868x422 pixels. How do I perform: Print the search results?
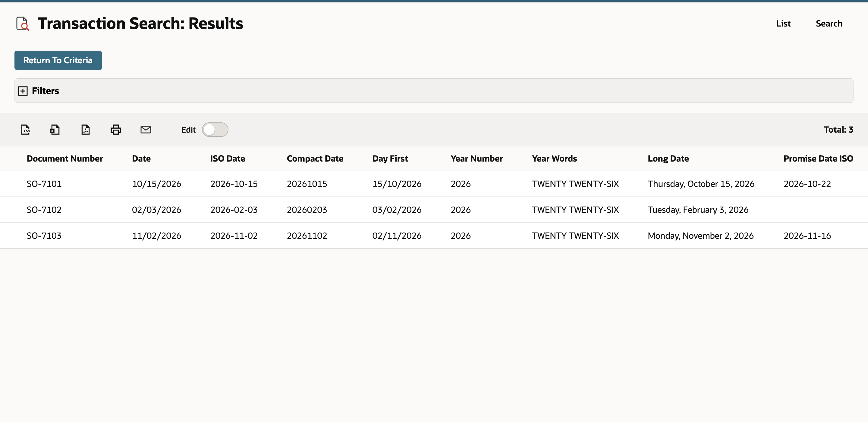click(x=115, y=129)
